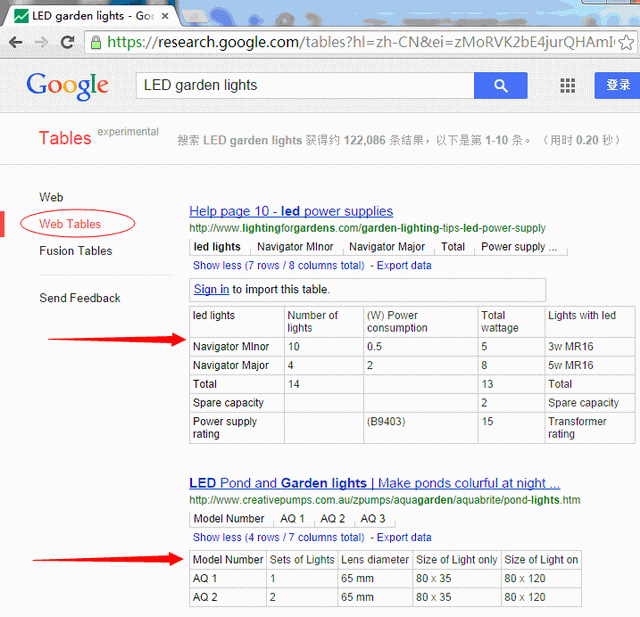The width and height of the screenshot is (640, 617).
Task: Open the Google apps grid icon
Action: coord(568,86)
